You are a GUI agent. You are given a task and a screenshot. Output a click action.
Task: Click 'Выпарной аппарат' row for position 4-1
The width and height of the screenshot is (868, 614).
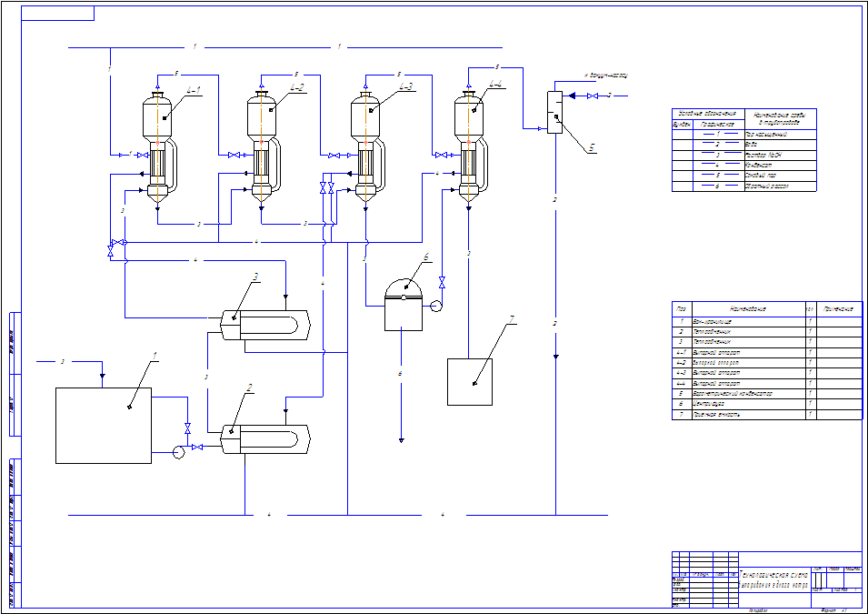click(767, 352)
